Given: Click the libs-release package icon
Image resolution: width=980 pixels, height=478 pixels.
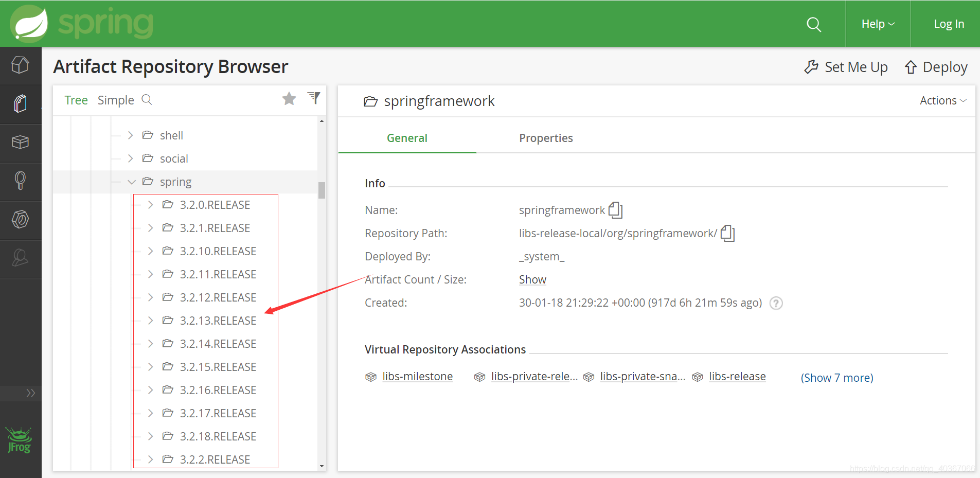Looking at the screenshot, I should [x=698, y=377].
